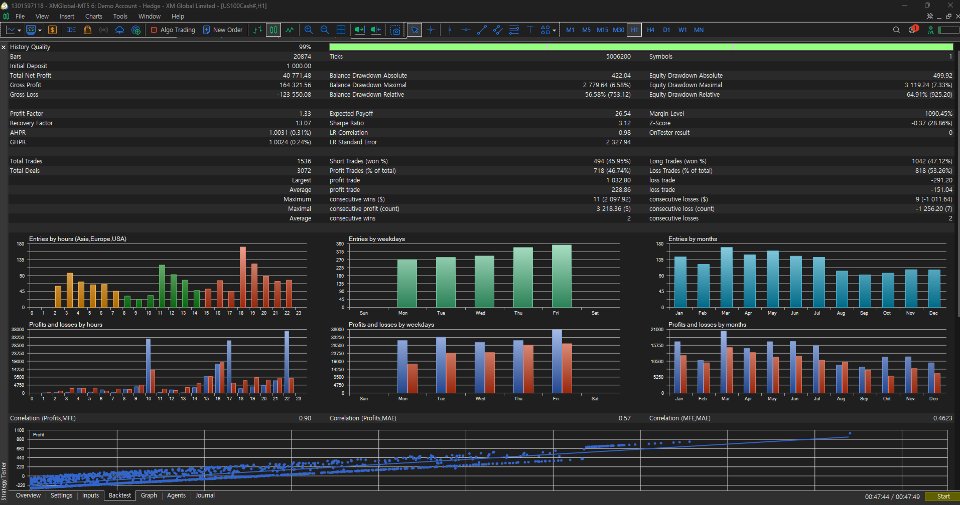Open the chart type line icon
The width and height of the screenshot is (960, 505).
tap(10, 29)
